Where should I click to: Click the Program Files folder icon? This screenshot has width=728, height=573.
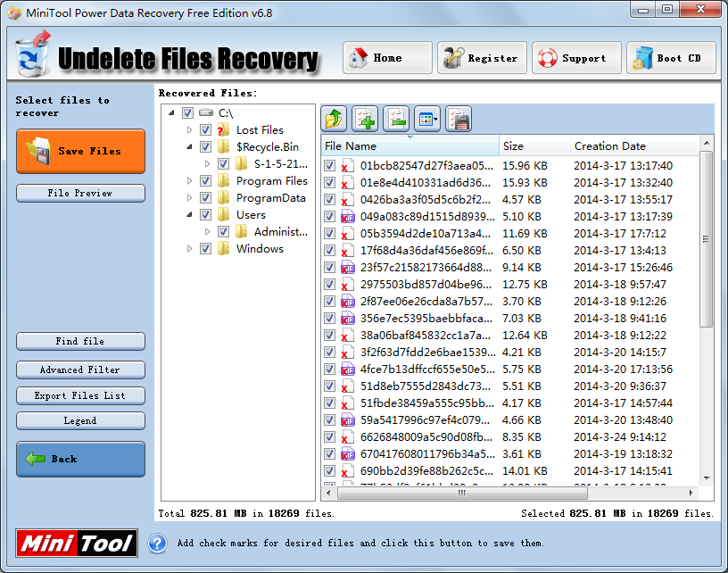pyautogui.click(x=223, y=180)
